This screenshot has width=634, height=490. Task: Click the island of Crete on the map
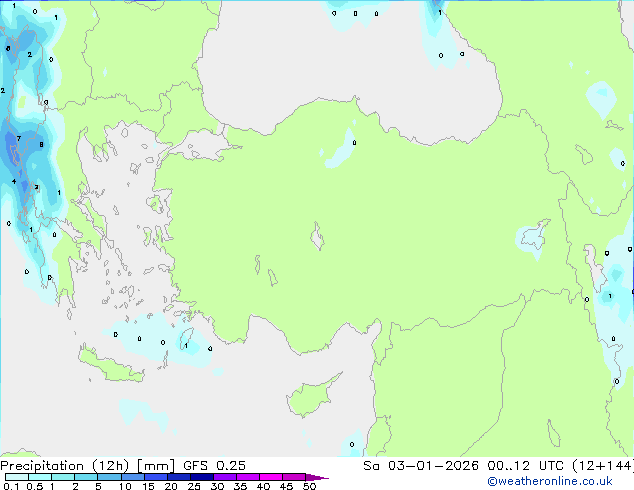tap(111, 366)
